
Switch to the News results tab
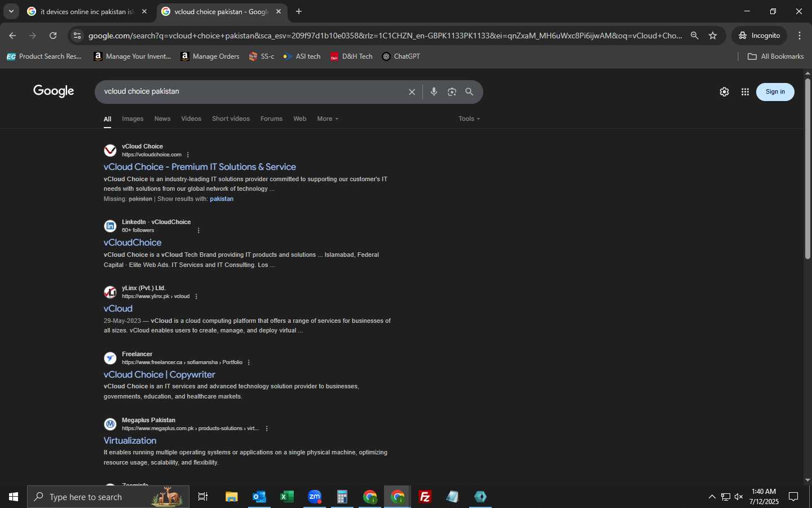pos(162,119)
